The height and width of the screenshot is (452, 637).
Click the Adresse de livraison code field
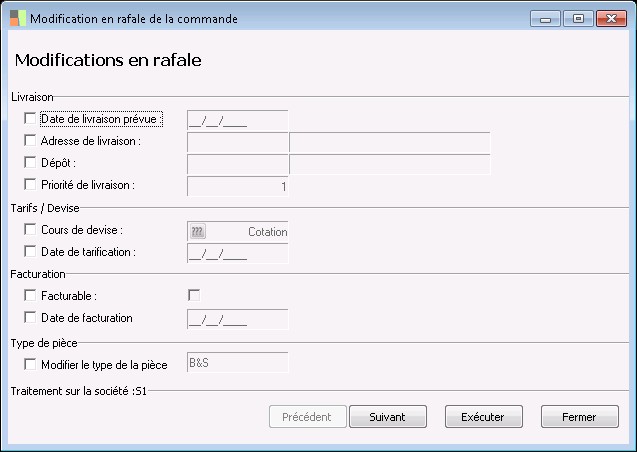238,142
